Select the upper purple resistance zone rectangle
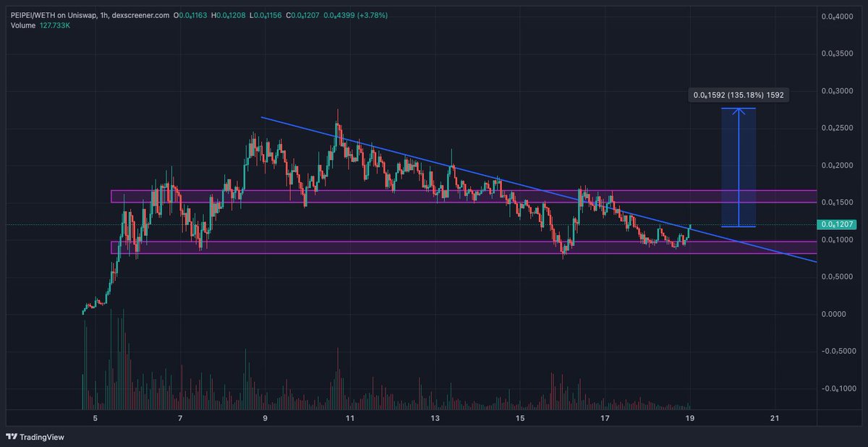868x447 pixels. [x=463, y=197]
